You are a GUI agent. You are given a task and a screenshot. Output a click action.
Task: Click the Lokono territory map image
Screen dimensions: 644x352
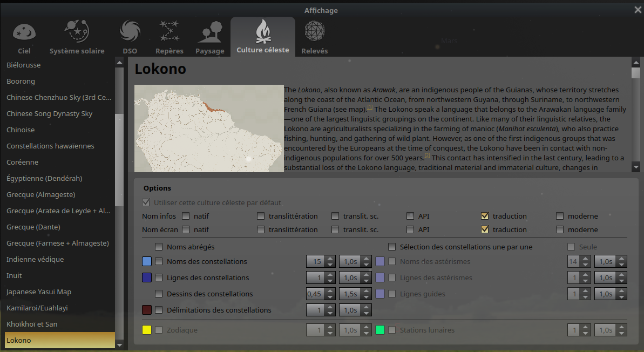point(209,128)
